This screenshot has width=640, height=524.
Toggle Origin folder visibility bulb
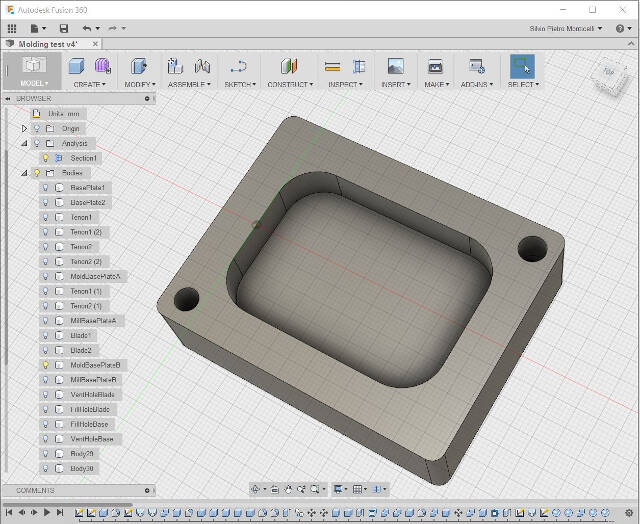pyautogui.click(x=37, y=129)
